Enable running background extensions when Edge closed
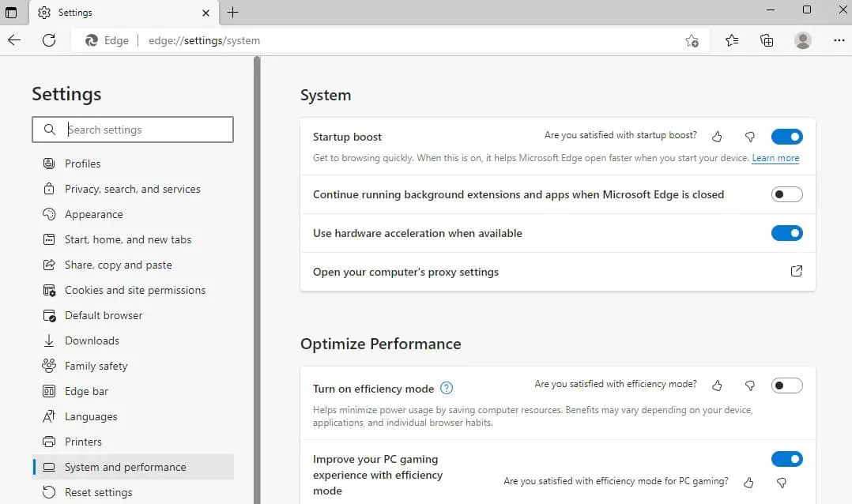This screenshot has height=504, width=852. pos(786,194)
